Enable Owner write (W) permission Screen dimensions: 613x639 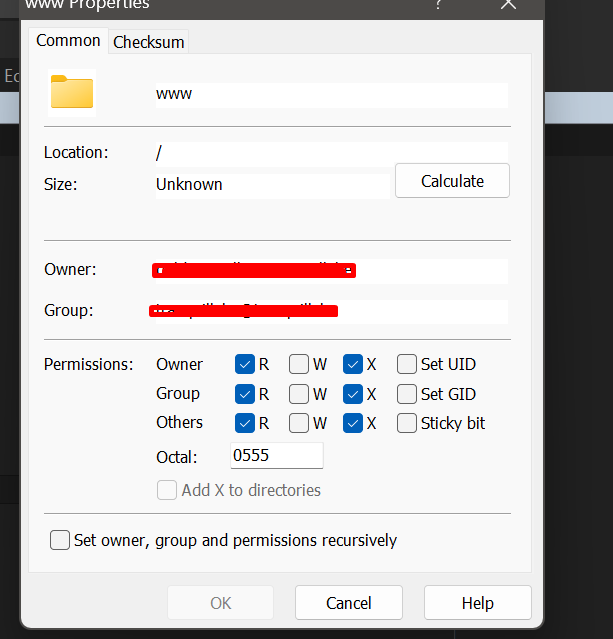point(299,364)
